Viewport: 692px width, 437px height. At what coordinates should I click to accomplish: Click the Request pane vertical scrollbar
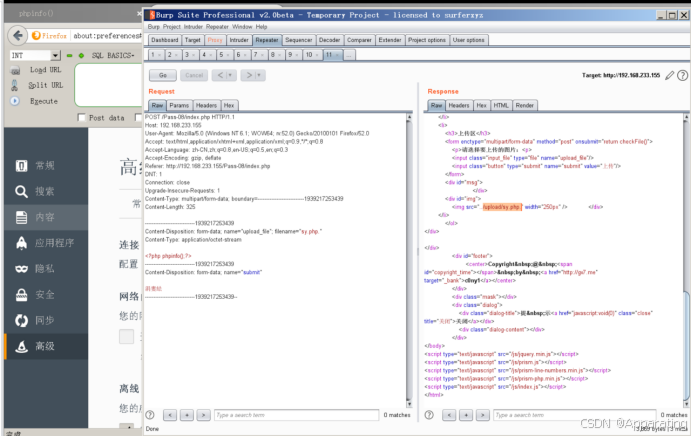point(409,260)
